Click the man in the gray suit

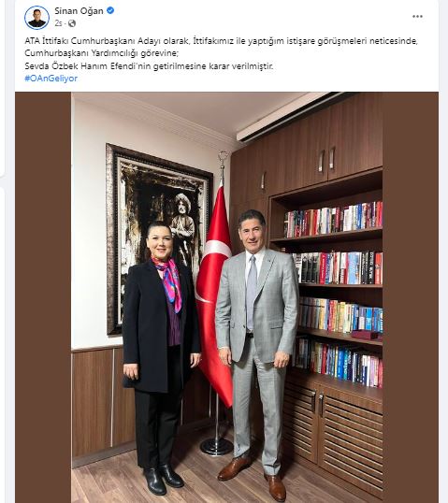coord(257,346)
